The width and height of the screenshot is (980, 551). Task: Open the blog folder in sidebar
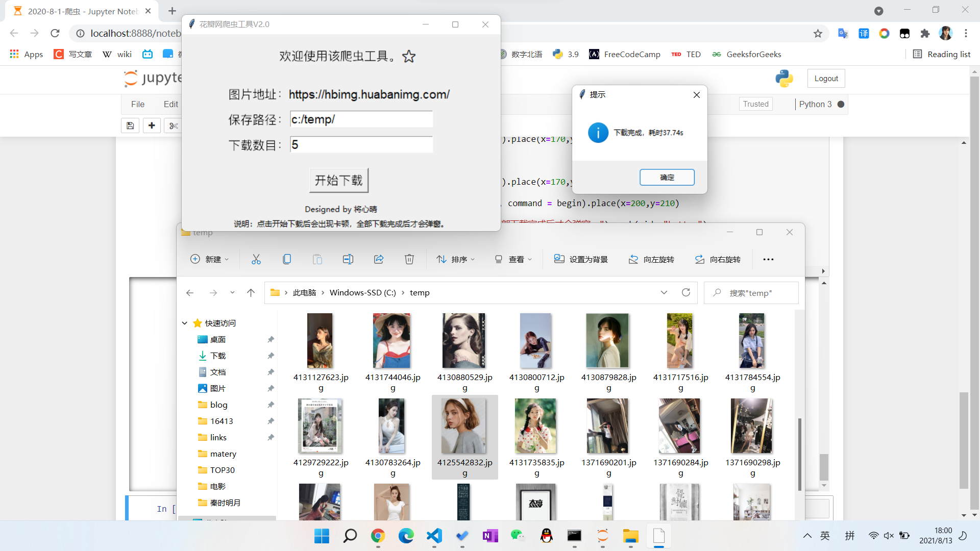[218, 405]
